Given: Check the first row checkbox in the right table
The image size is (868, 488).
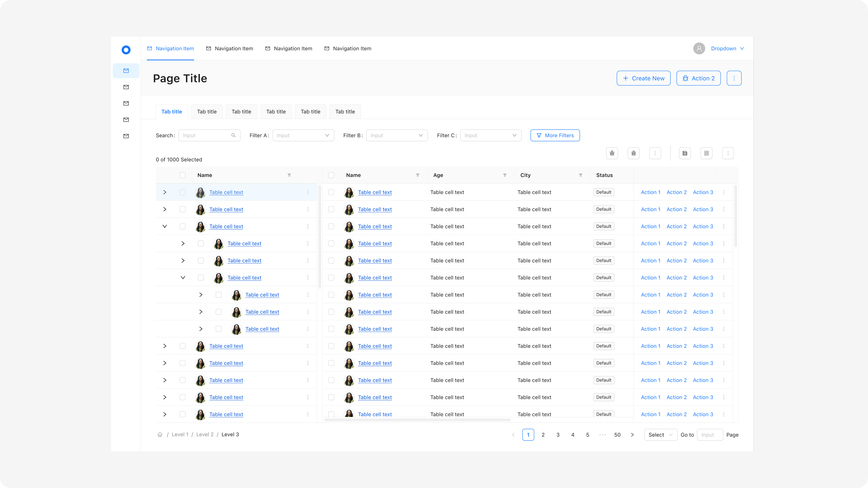Looking at the screenshot, I should click(x=331, y=192).
